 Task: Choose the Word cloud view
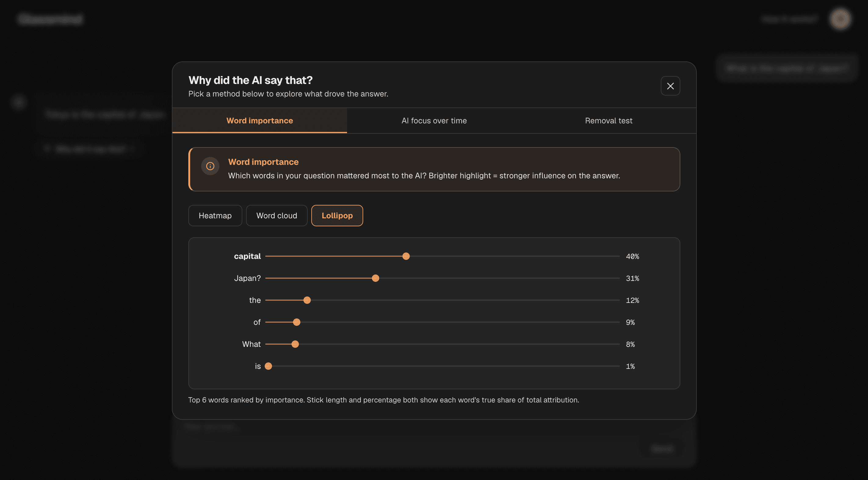click(276, 215)
